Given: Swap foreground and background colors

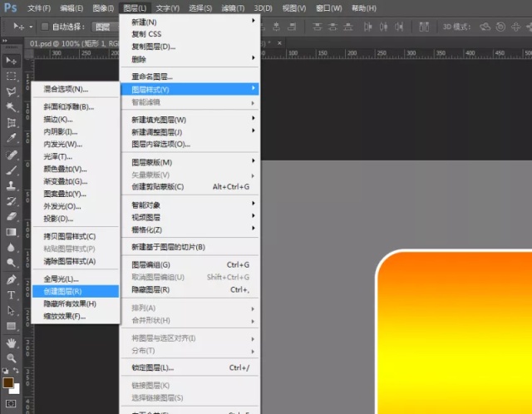Looking at the screenshot, I should [x=16, y=370].
